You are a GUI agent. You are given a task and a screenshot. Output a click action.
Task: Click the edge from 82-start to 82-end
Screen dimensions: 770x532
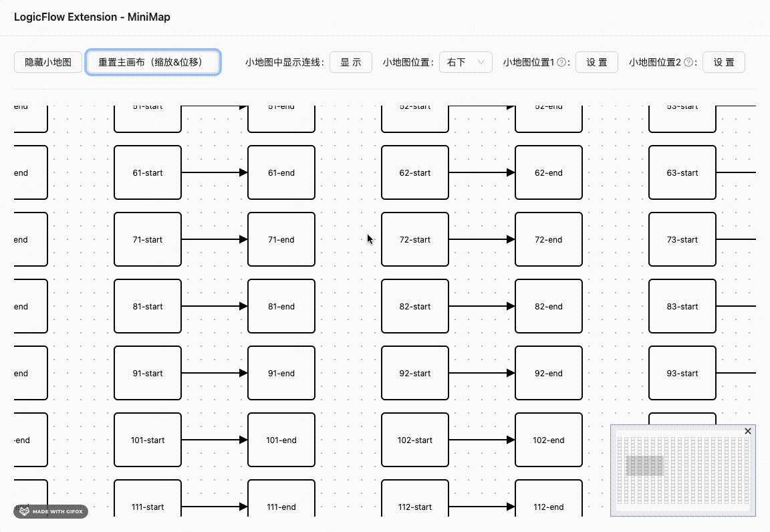point(482,306)
